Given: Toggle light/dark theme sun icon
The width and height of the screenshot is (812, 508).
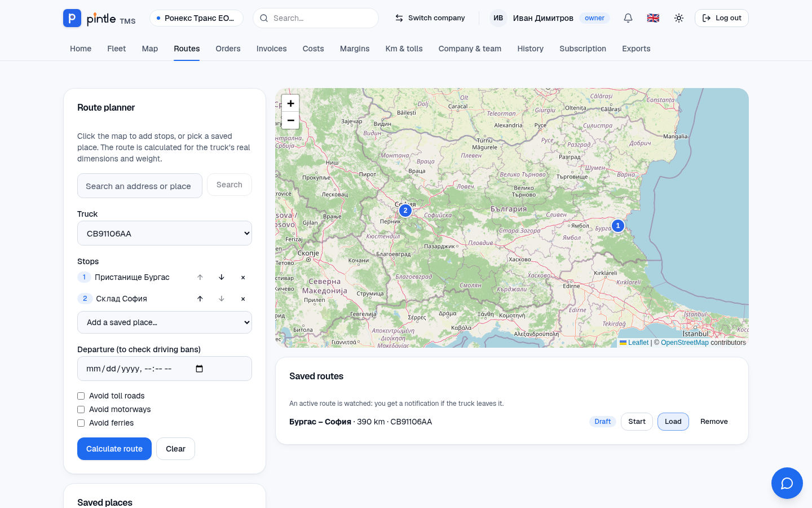Looking at the screenshot, I should [679, 18].
